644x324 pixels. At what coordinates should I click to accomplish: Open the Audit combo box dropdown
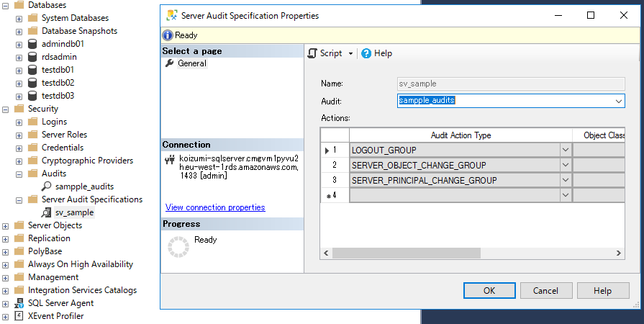coord(618,102)
